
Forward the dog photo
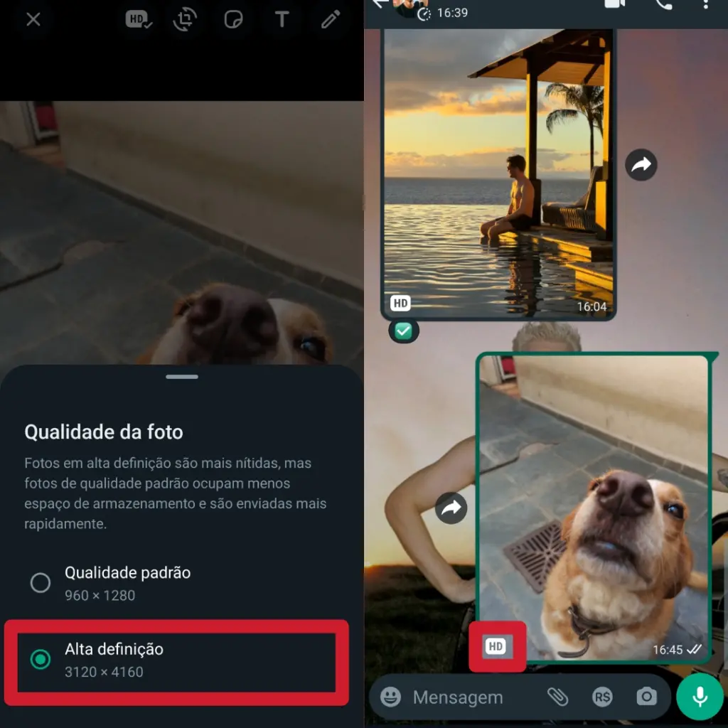pos(451,508)
